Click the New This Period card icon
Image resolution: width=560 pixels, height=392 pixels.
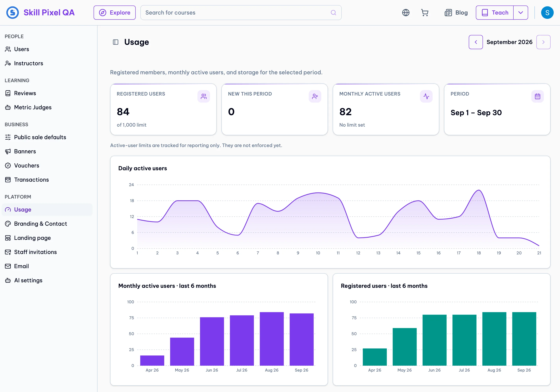(315, 96)
